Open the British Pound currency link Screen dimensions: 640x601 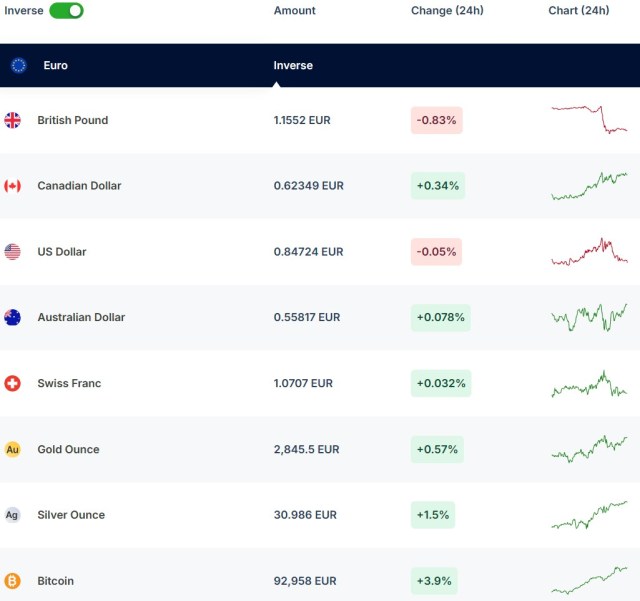[72, 120]
